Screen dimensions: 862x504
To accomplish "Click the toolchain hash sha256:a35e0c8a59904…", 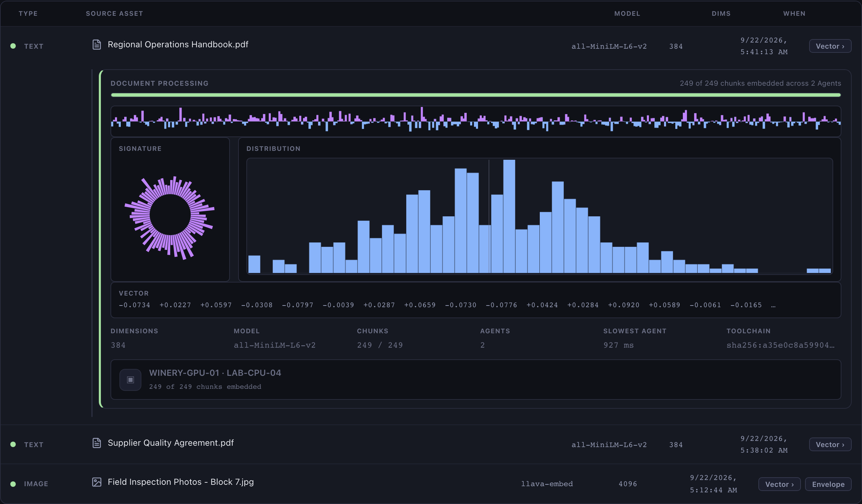I will coord(780,345).
